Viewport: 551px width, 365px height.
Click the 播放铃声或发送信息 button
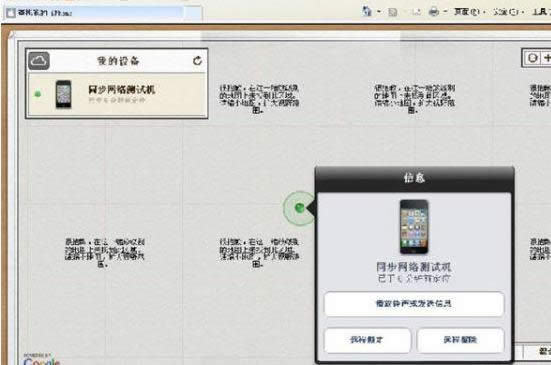point(414,304)
